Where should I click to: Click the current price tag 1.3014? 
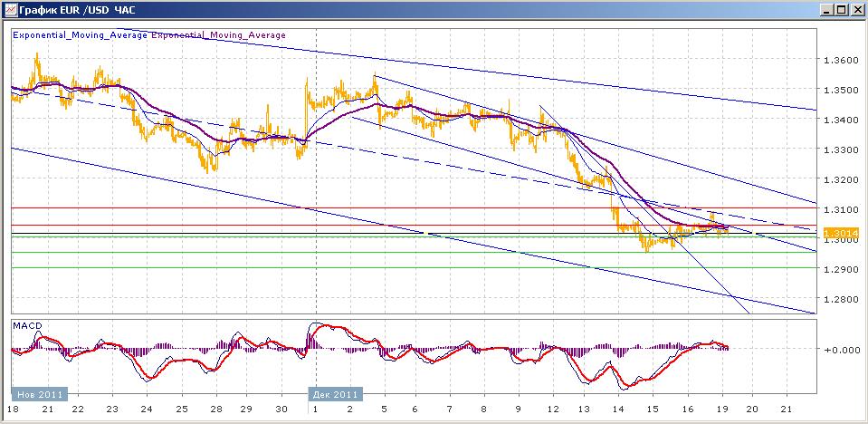[841, 234]
